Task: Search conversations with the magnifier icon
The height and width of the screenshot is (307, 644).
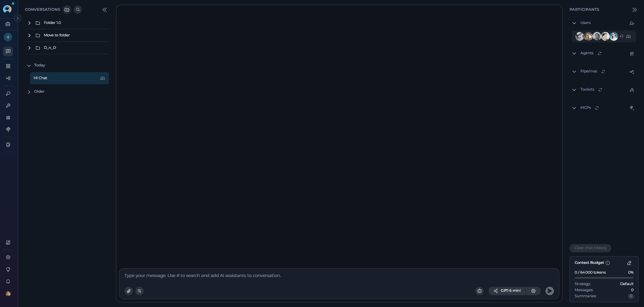Action: coord(78,9)
